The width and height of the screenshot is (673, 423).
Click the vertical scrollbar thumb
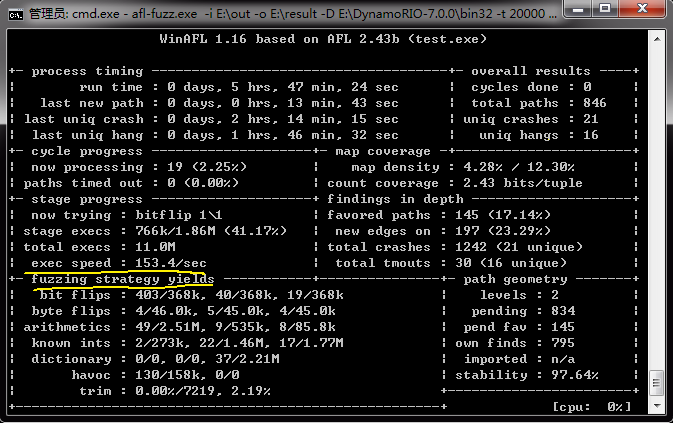(657, 382)
